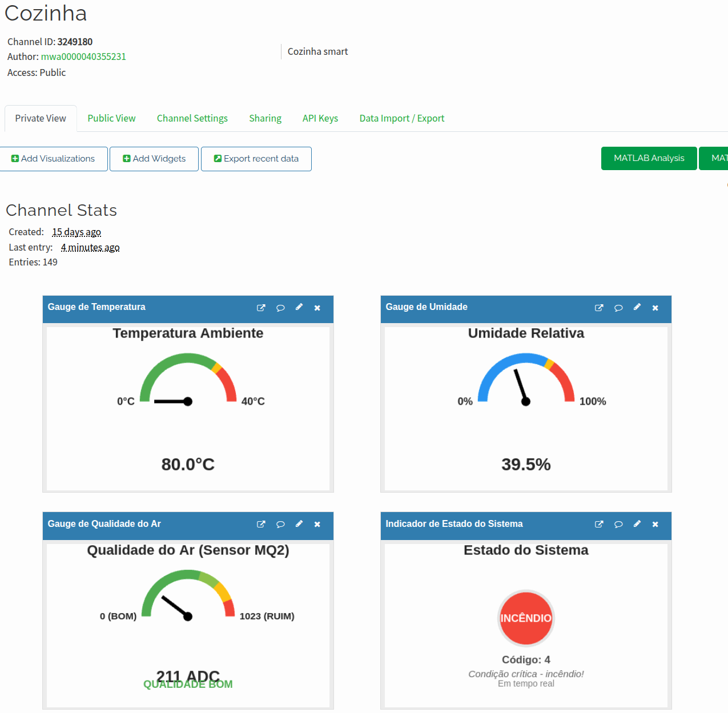Viewport: 728px width, 713px height.
Task: Remove the Gauge de Temperatura widget
Action: coord(317,308)
